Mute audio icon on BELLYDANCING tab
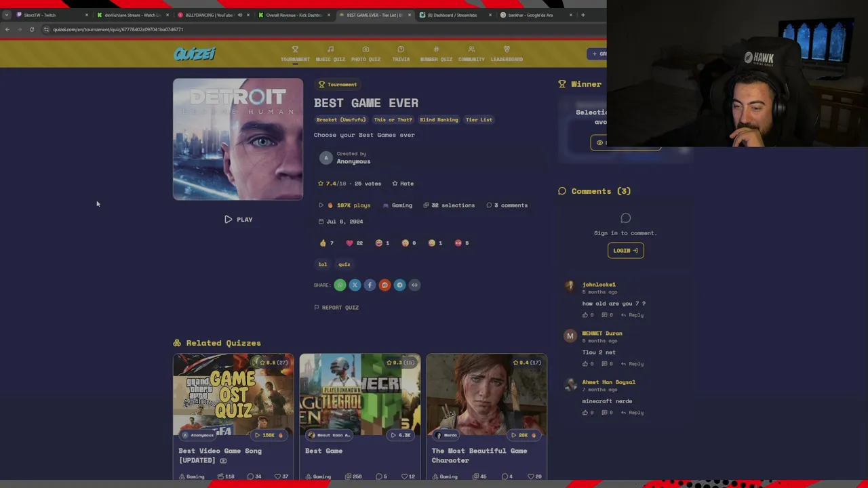The width and height of the screenshot is (868, 488). tap(239, 15)
